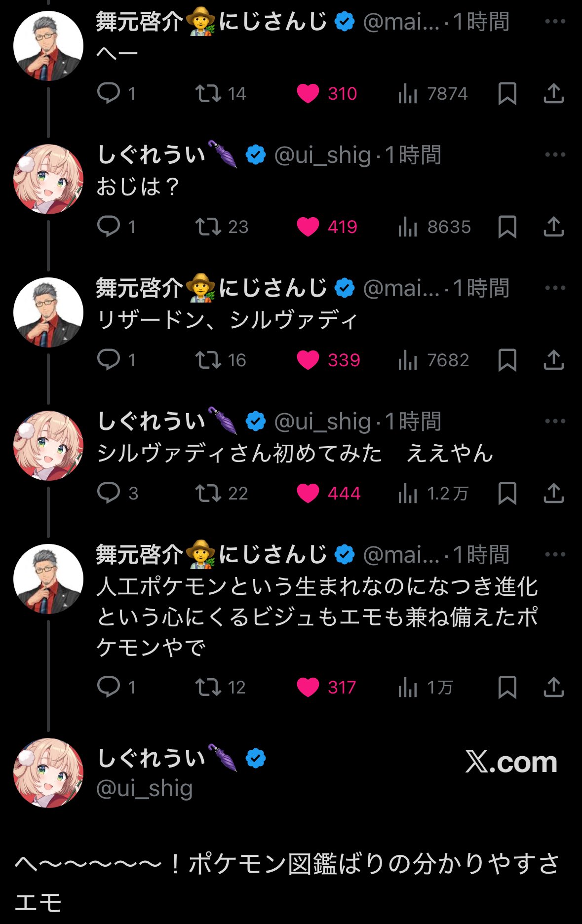Open @ui_shig handle below the last avatar
The width and height of the screenshot is (582, 924).
144,788
